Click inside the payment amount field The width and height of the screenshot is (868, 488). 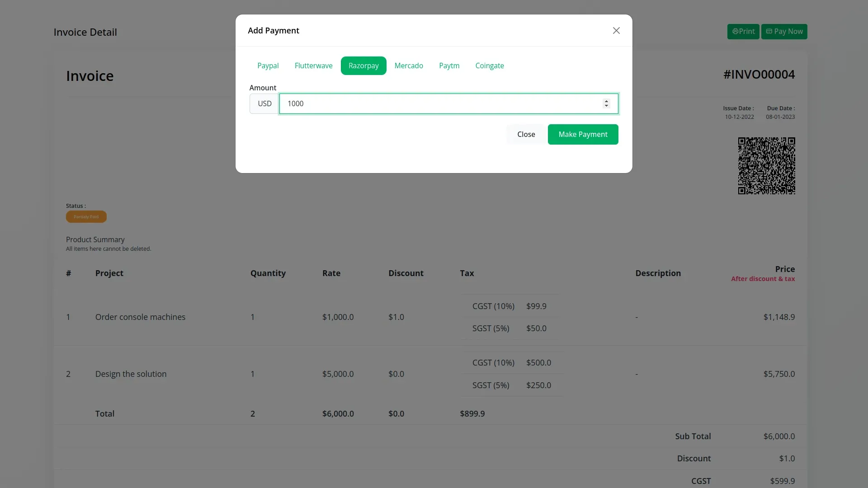click(x=407, y=103)
